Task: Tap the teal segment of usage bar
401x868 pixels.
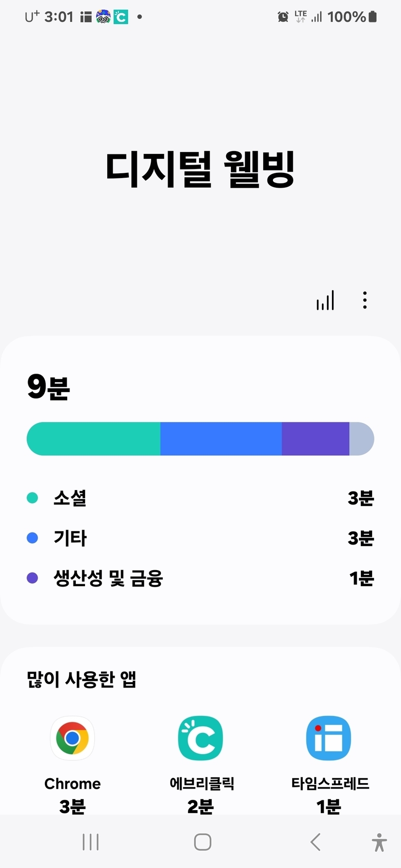Action: [x=94, y=439]
